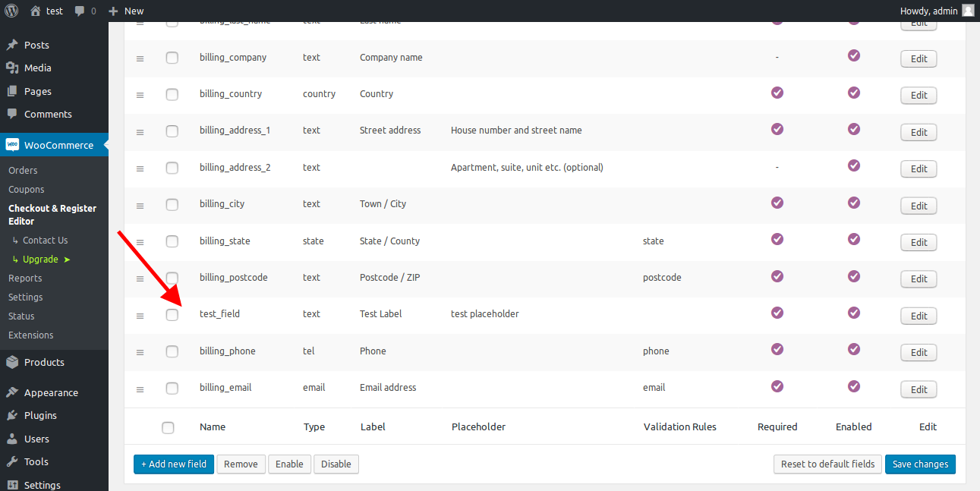Click the Pages sidebar icon
The width and height of the screenshot is (980, 491).
point(12,91)
